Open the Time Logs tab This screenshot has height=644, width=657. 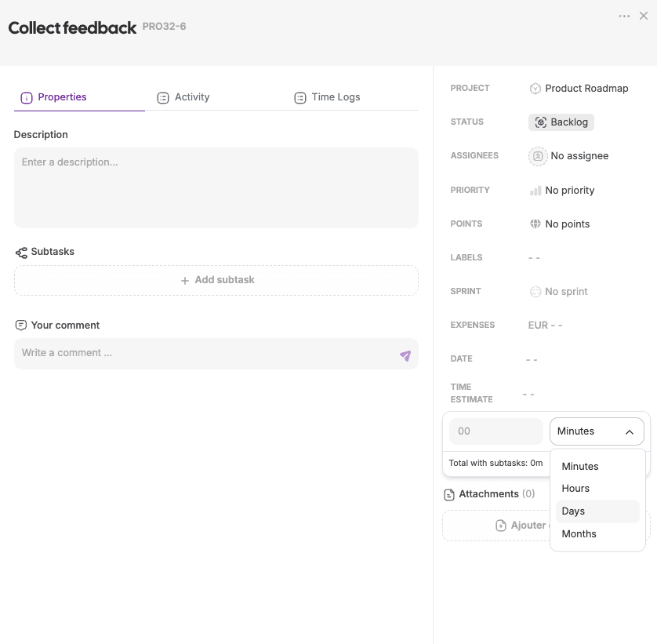pyautogui.click(x=327, y=97)
